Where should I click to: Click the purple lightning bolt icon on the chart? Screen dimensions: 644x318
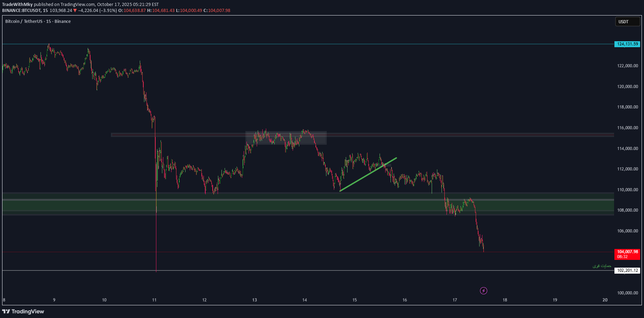484,291
